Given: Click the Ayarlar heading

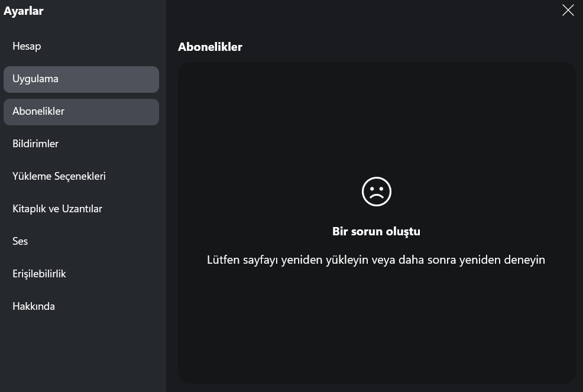Looking at the screenshot, I should (24, 11).
